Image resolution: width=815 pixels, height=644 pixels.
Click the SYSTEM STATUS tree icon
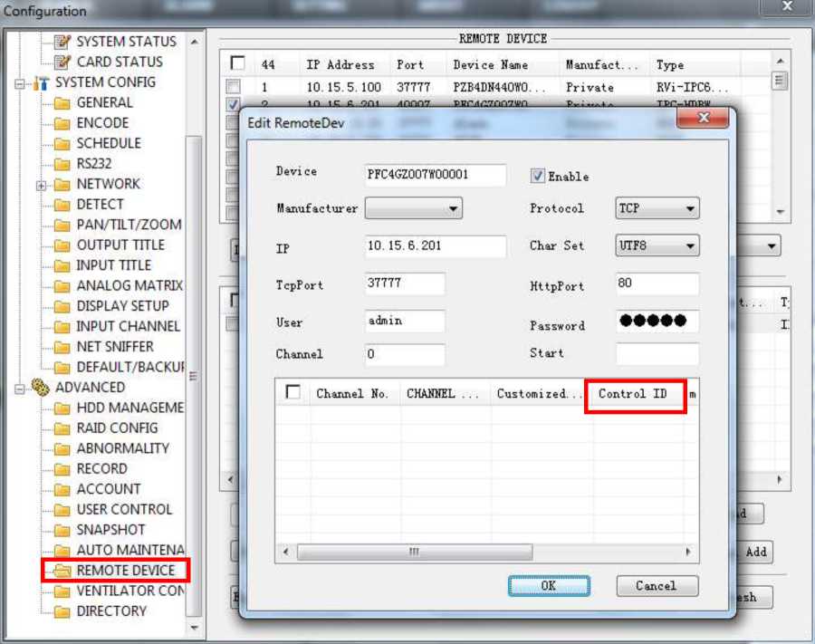pos(62,42)
